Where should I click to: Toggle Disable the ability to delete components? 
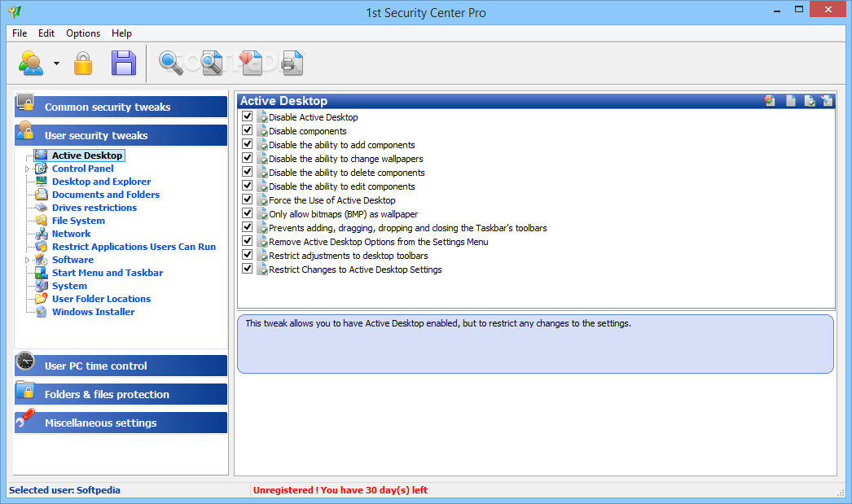(x=248, y=172)
